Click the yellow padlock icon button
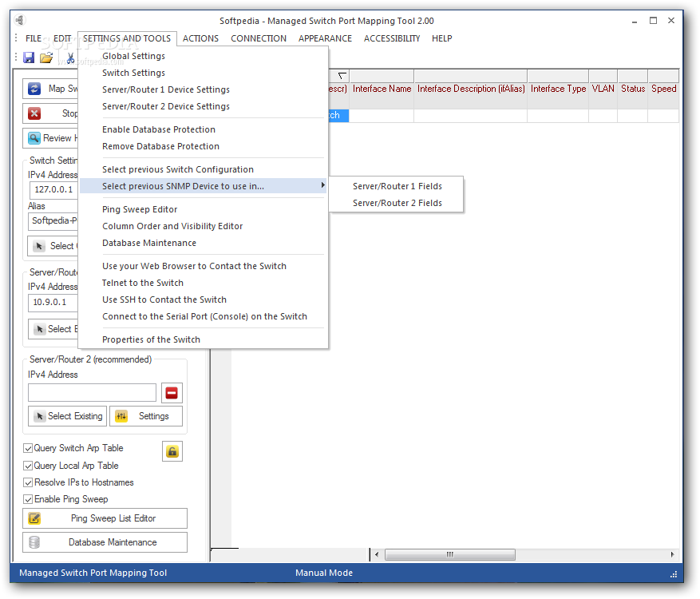 click(x=172, y=451)
